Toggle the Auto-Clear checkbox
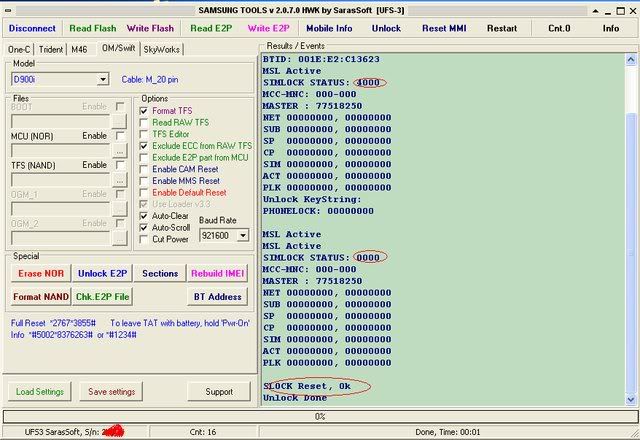The height and width of the screenshot is (440, 640). pos(144,216)
